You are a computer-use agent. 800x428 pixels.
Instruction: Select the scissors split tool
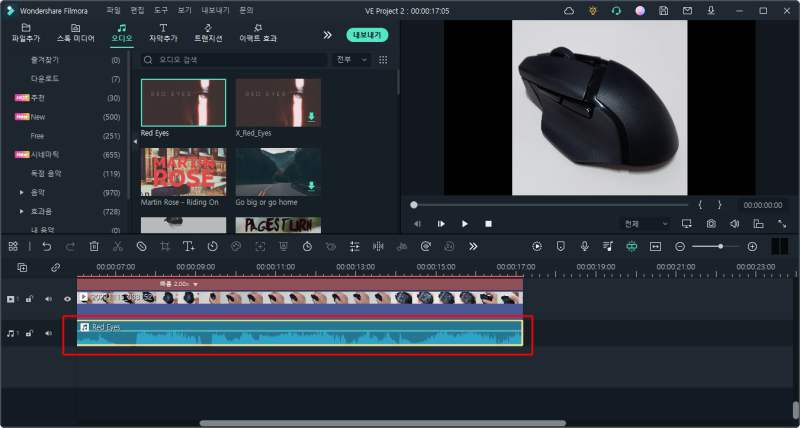[118, 247]
